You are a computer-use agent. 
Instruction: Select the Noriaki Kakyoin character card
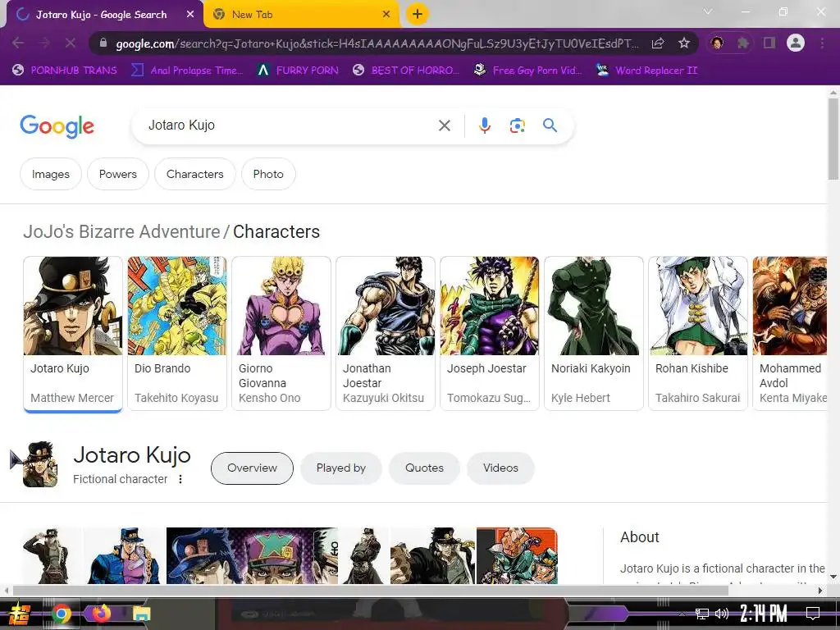[x=594, y=333]
